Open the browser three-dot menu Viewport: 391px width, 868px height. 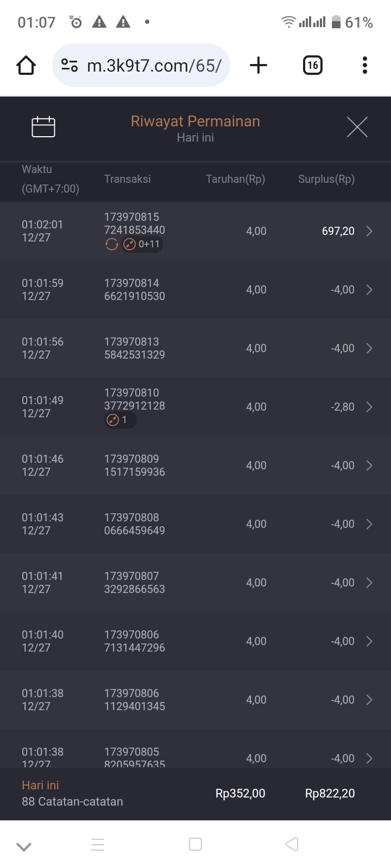(365, 66)
